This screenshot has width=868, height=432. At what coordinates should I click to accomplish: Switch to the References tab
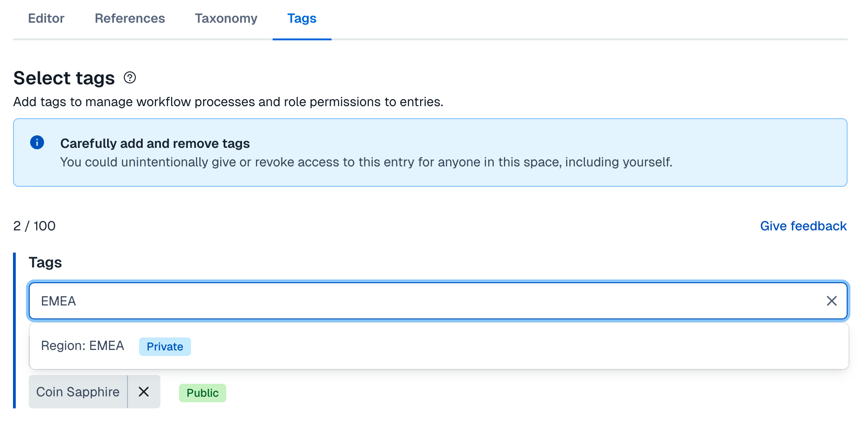point(130,19)
